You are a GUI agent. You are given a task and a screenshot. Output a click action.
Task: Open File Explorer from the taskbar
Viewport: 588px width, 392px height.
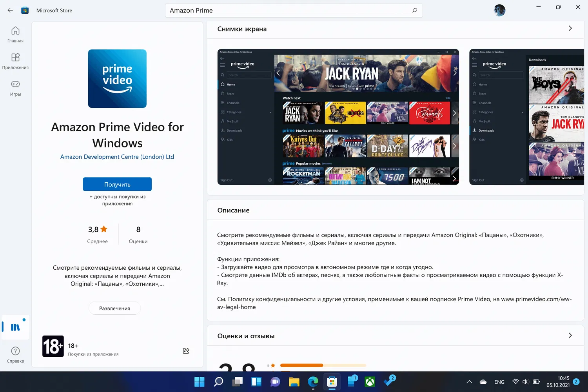click(294, 381)
